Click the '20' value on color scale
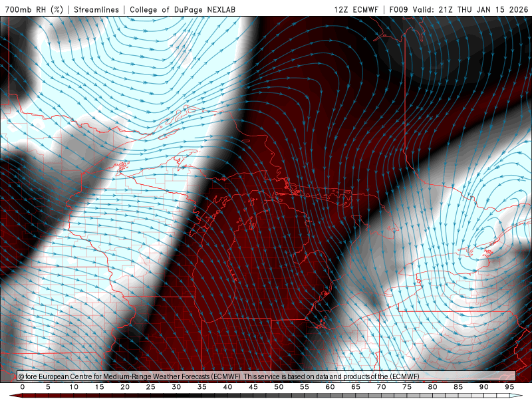The image size is (532, 399). tap(125, 387)
